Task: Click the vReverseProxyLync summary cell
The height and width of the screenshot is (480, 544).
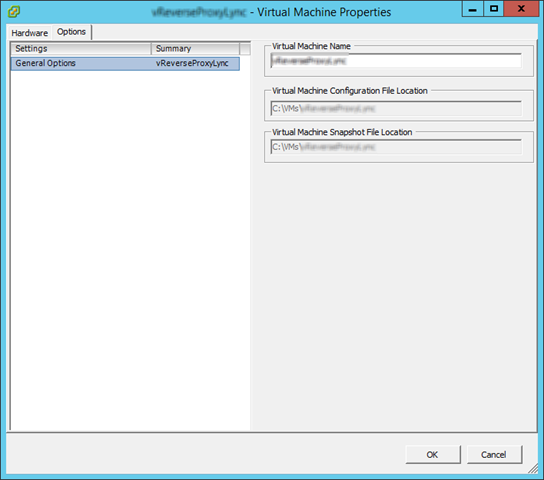Action: 192,63
